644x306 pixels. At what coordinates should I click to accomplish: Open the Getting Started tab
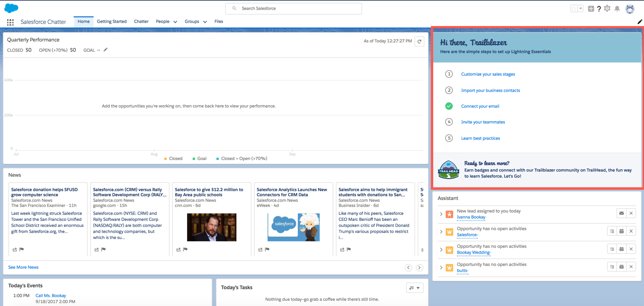112,21
